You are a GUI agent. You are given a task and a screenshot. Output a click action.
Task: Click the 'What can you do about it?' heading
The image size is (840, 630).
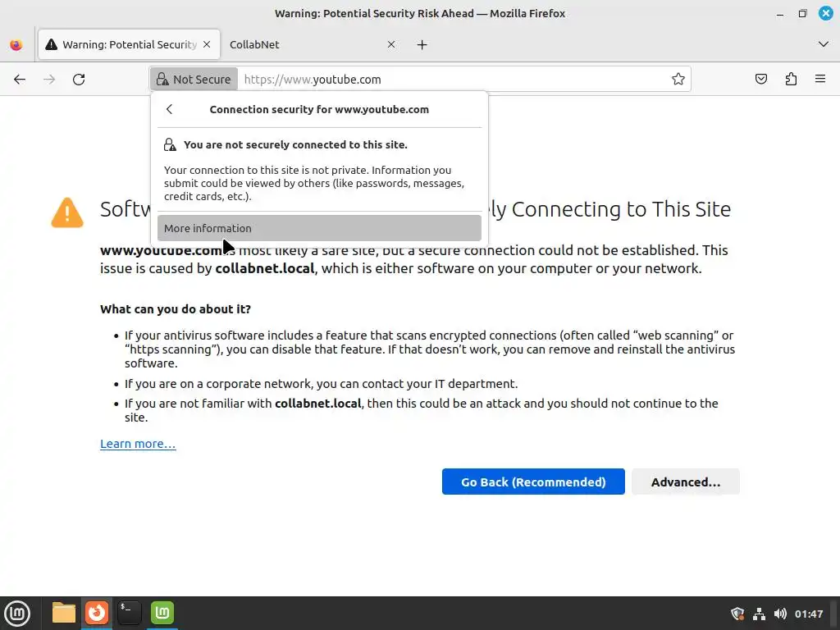point(176,309)
